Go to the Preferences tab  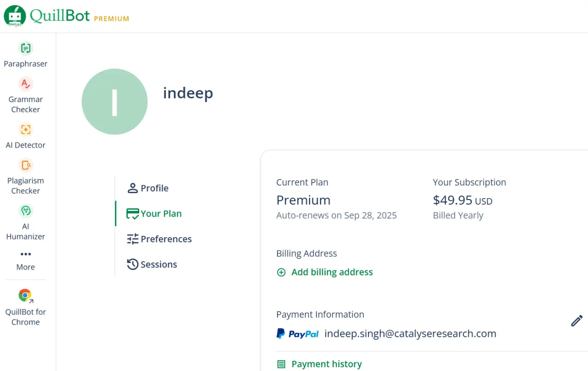[159, 239]
